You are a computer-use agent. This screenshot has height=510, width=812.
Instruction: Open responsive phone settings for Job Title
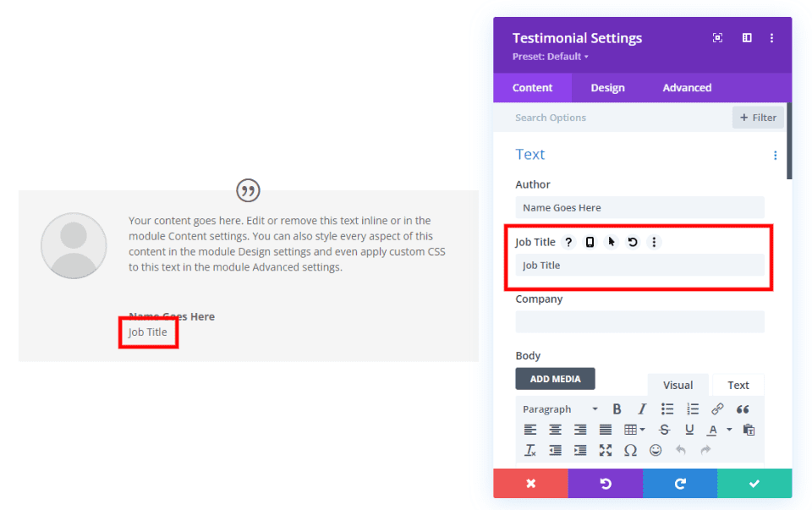(590, 243)
